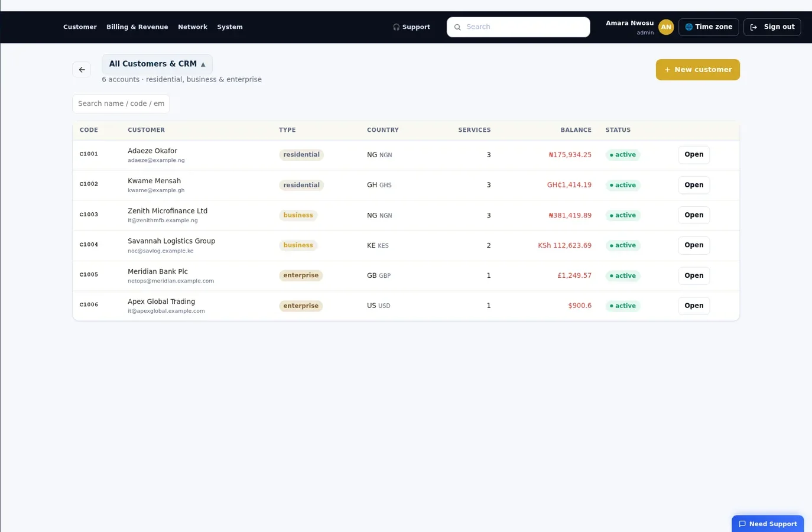Click the back arrow icon

click(x=82, y=70)
